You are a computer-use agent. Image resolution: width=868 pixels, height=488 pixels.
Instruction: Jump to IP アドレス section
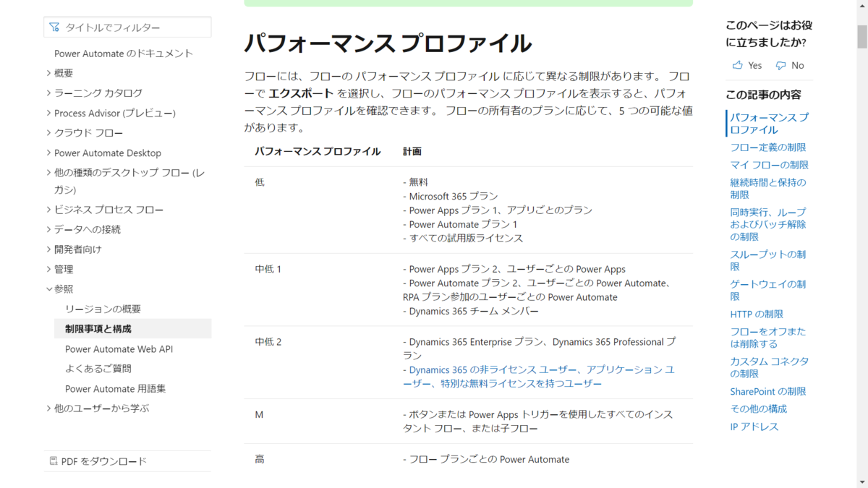(754, 427)
